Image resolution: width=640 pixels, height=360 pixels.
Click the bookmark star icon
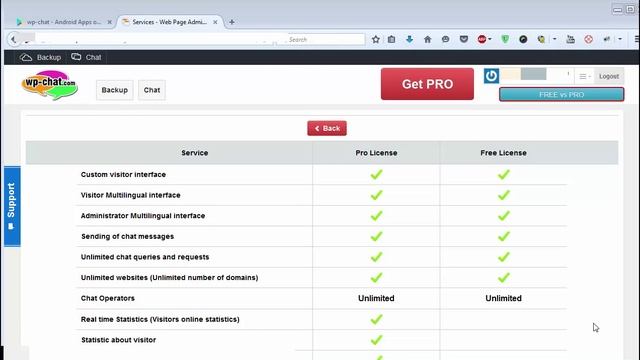[376, 39]
